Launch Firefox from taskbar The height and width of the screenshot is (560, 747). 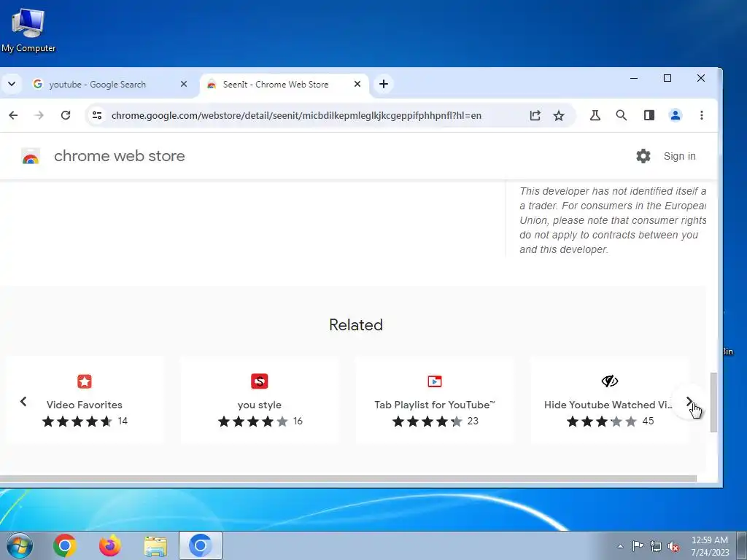110,545
